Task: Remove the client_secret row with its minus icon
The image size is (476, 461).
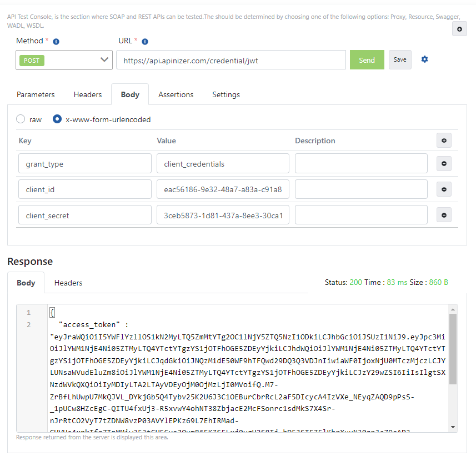Action: (x=443, y=214)
